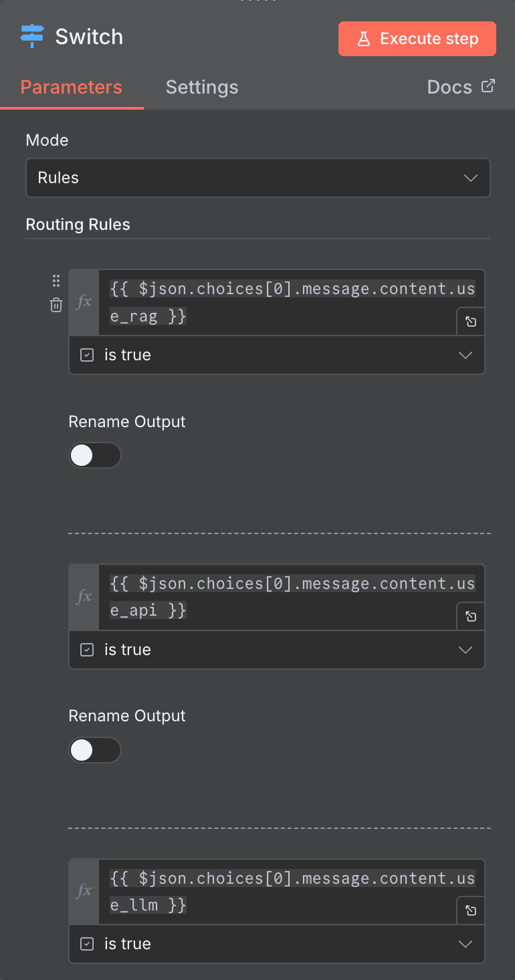Open expression editor for use_rag rule
Viewport: 515px width, 980px height.
471,322
